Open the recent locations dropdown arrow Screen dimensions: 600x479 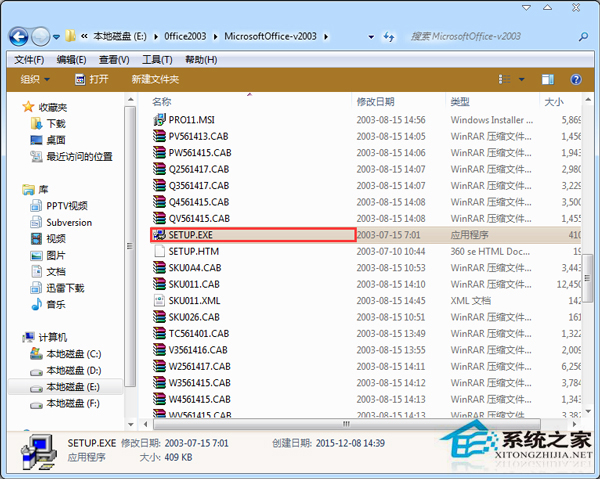pos(56,37)
